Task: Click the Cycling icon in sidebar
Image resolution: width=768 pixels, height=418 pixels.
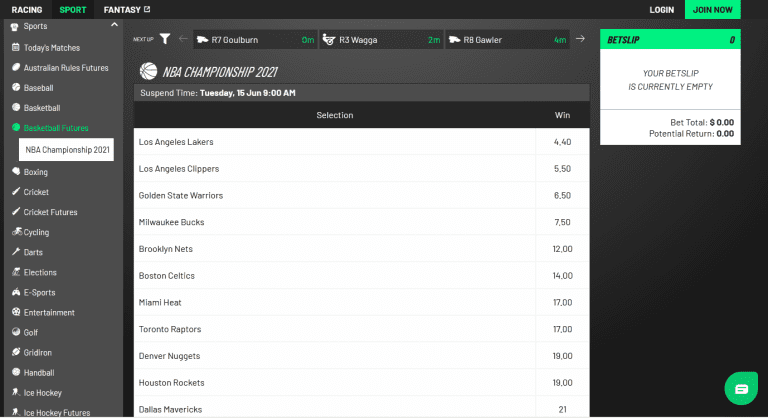Action: coord(15,232)
